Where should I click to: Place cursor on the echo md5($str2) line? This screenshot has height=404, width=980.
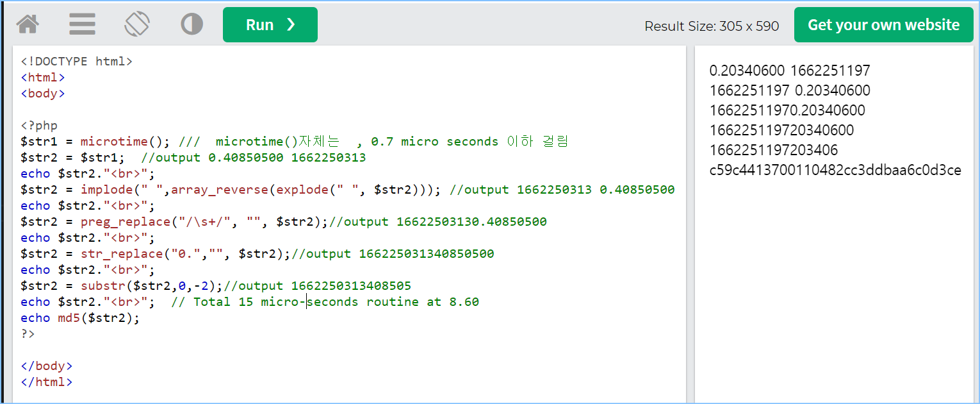(x=80, y=318)
